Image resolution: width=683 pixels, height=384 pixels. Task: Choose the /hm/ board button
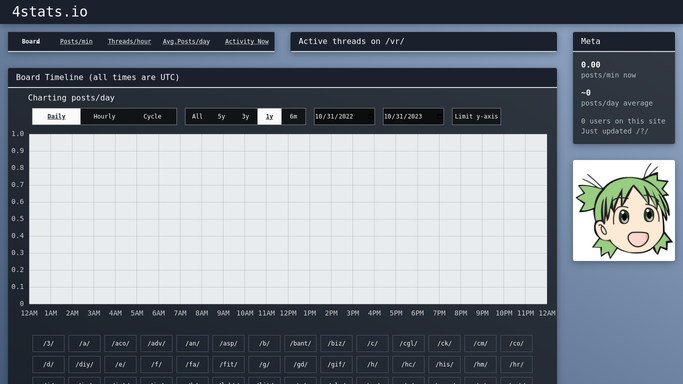[x=480, y=364]
